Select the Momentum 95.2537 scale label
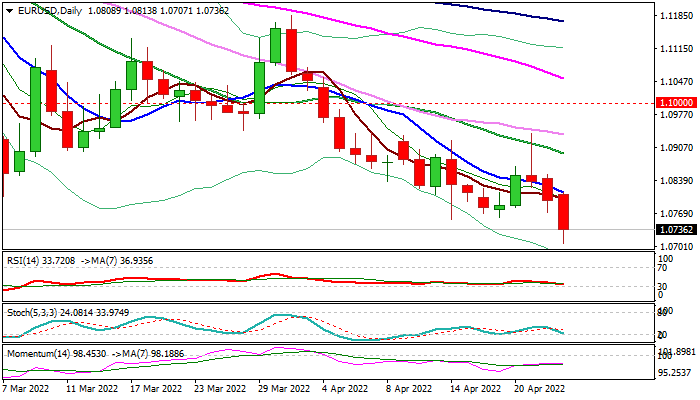This screenshot has height=400, width=700. click(671, 372)
